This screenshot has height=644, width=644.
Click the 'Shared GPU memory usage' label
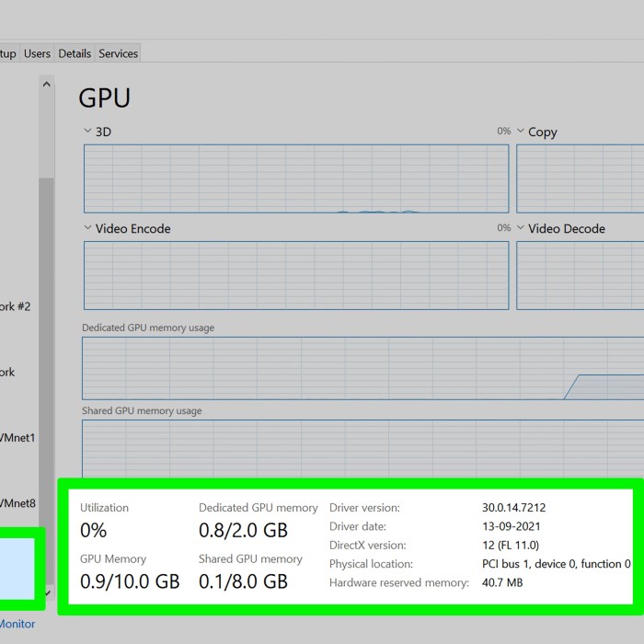pos(142,410)
